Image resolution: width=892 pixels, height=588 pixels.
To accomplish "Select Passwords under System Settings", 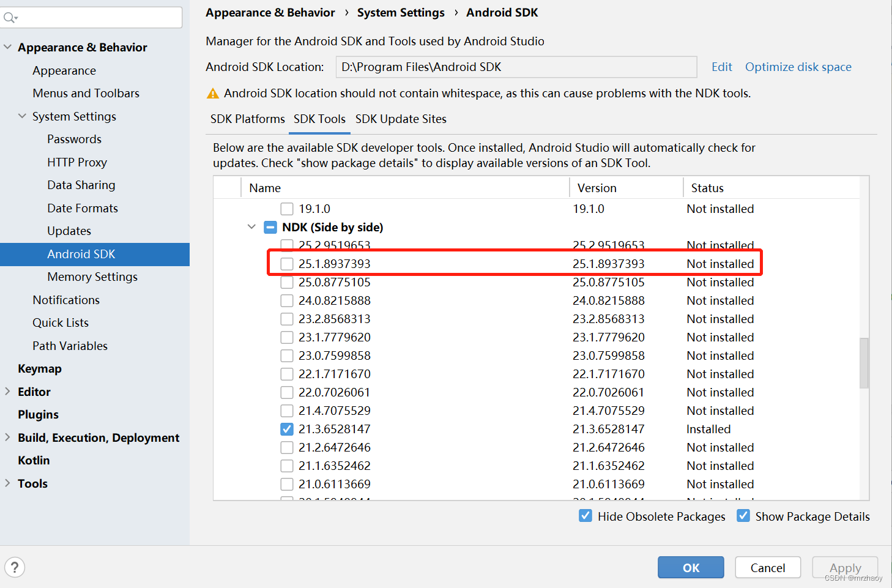I will (75, 139).
